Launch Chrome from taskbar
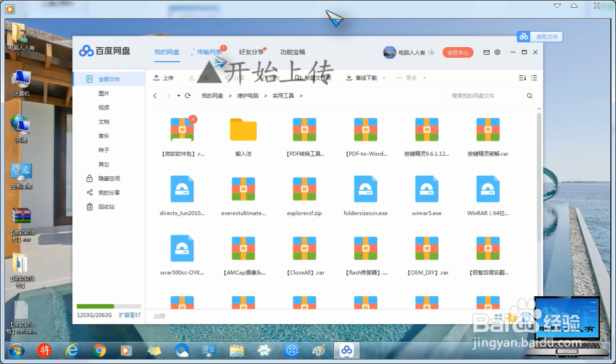The height and width of the screenshot is (364, 616). tap(99, 350)
